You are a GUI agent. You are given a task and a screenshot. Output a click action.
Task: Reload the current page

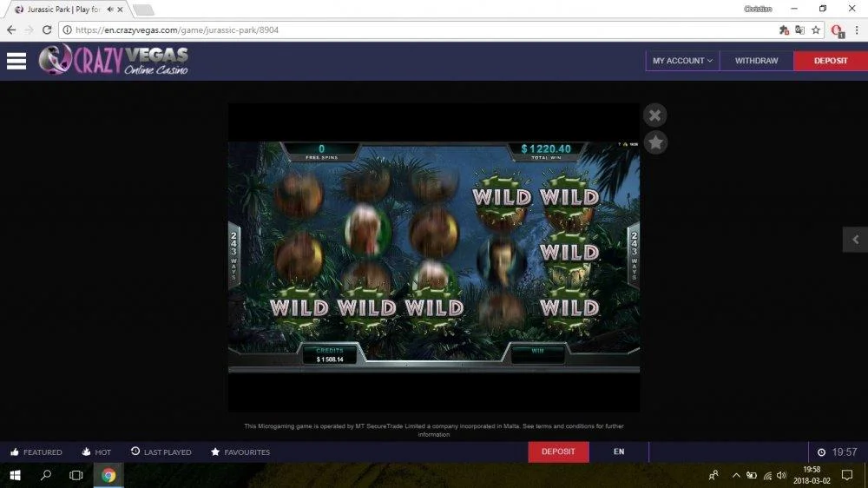tap(47, 30)
